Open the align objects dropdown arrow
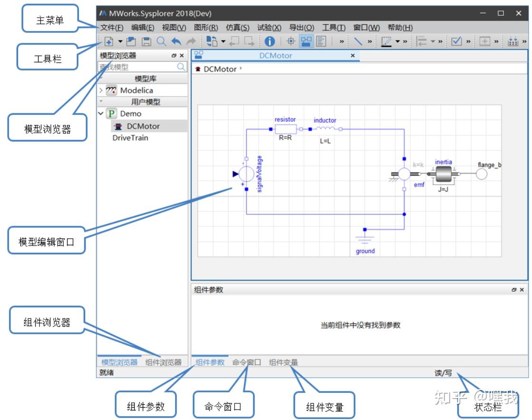The height and width of the screenshot is (420, 532). point(433,41)
